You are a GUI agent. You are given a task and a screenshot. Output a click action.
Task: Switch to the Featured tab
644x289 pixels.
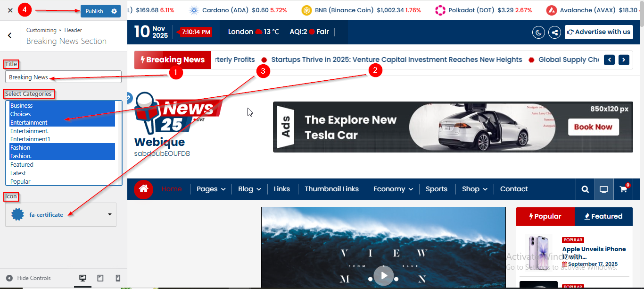[x=603, y=216]
